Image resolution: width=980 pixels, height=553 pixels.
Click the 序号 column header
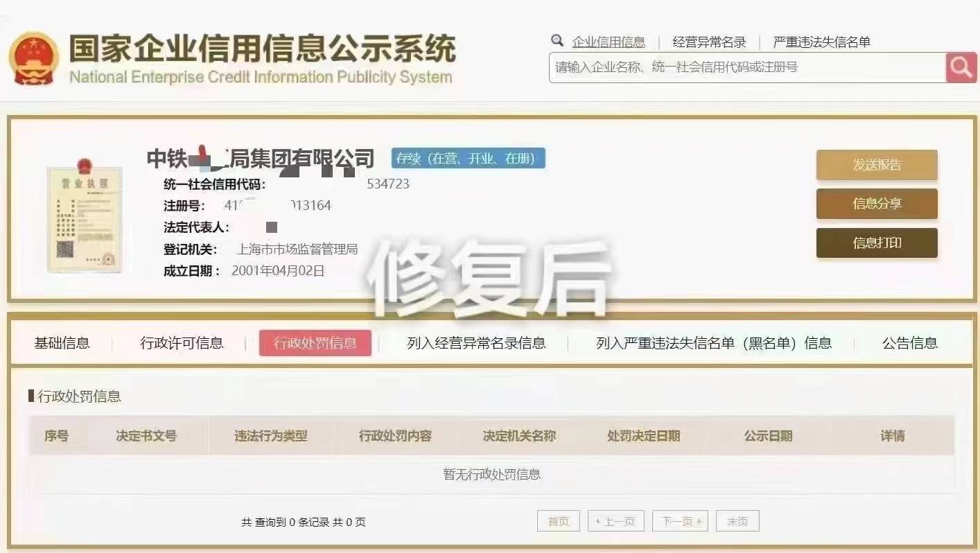coord(56,436)
